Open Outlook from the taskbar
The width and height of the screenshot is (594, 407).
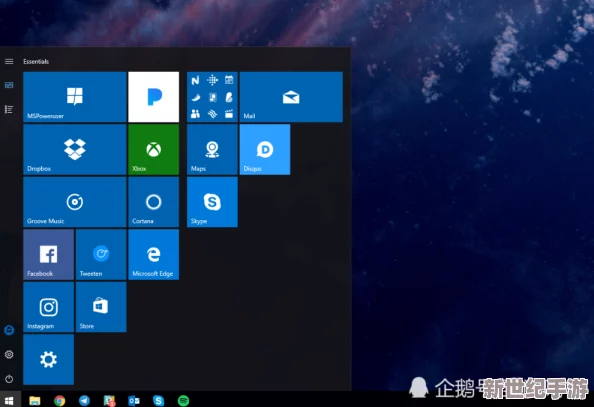click(134, 400)
